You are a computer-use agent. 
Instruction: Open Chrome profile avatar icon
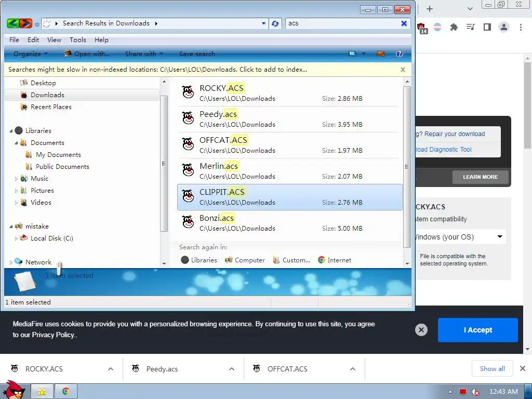click(504, 27)
